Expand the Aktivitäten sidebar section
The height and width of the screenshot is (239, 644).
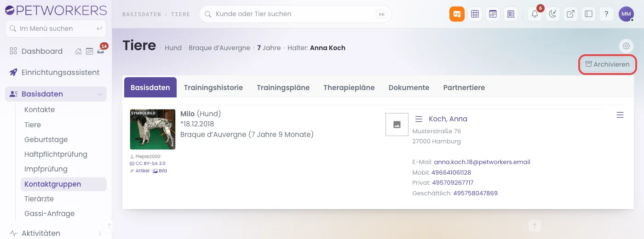point(56,233)
